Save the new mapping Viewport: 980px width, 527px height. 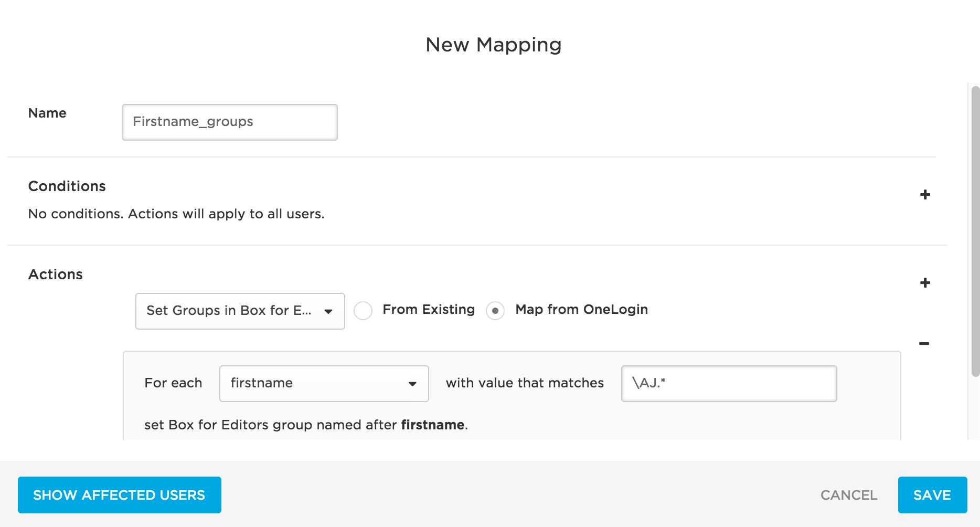click(932, 495)
